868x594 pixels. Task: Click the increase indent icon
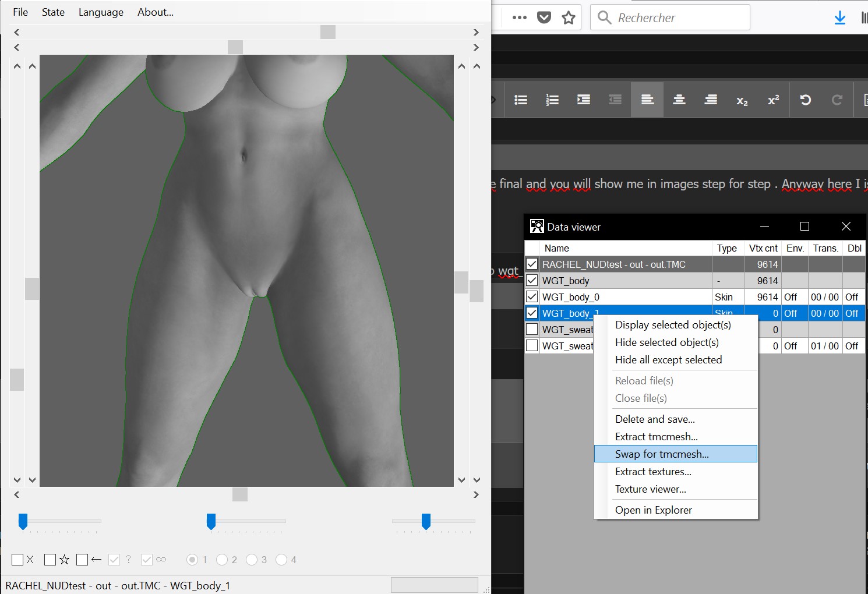(584, 100)
